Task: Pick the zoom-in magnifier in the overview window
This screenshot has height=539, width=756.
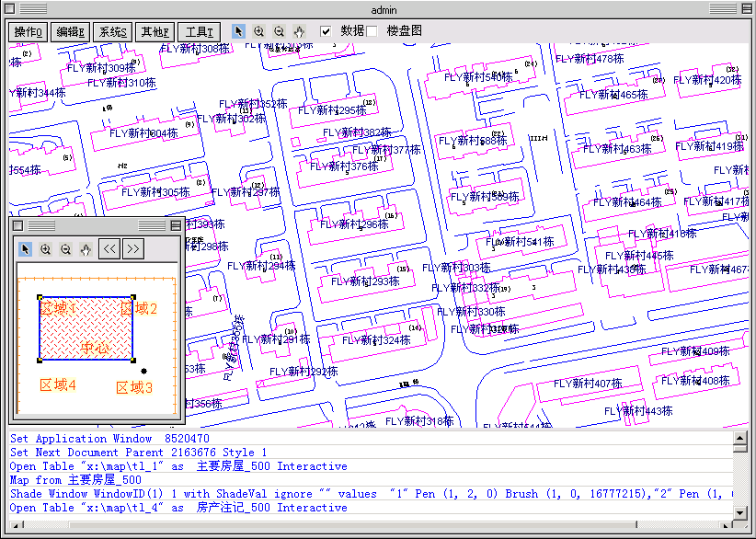Action: point(46,248)
